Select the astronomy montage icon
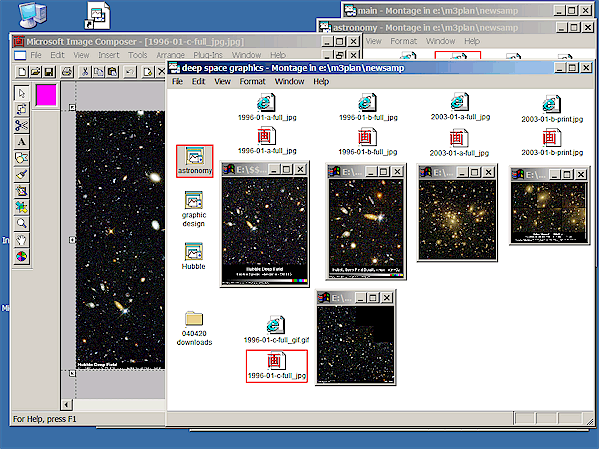Viewport: 600px width, 450px height. [195, 161]
